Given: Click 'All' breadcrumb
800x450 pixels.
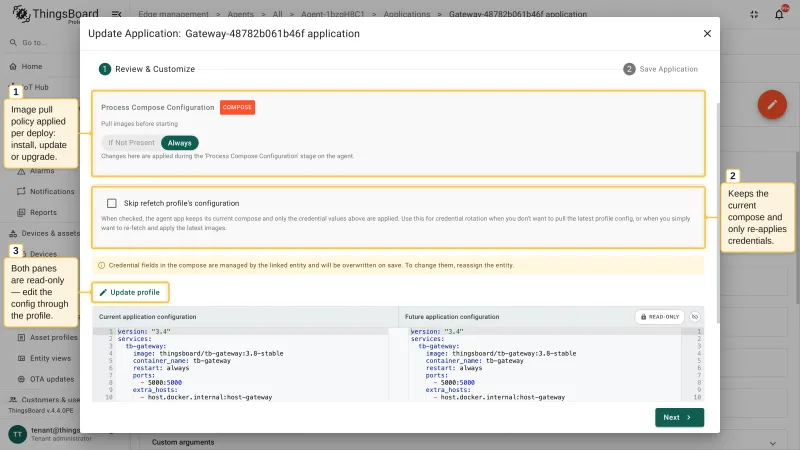Looking at the screenshot, I should click(x=277, y=14).
